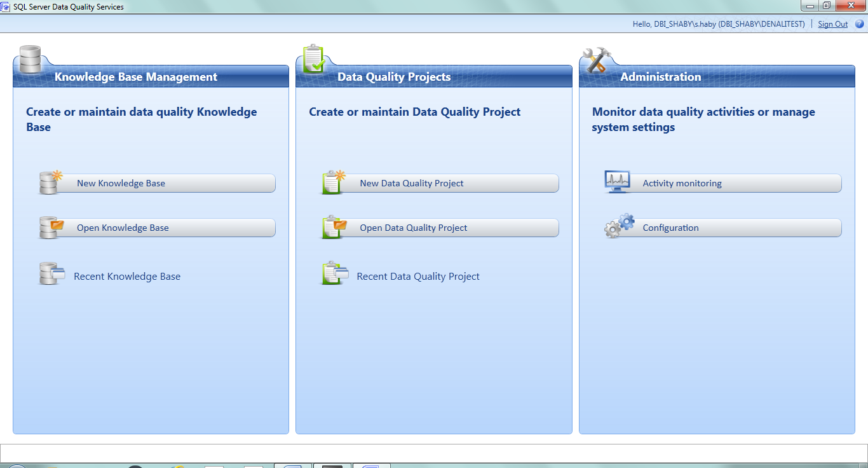This screenshot has height=468, width=868.
Task: Click the clipboard-with-folder icon for Open Data Quality Project
Action: coord(334,227)
